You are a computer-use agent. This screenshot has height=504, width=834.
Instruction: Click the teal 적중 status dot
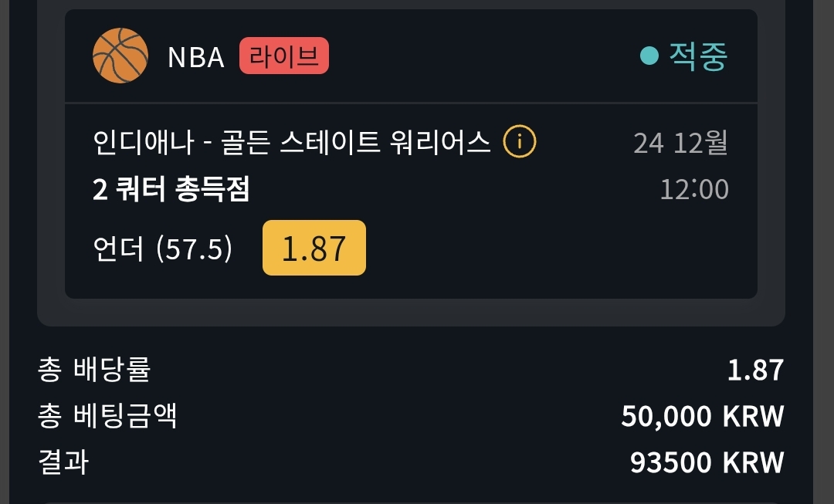tap(649, 56)
